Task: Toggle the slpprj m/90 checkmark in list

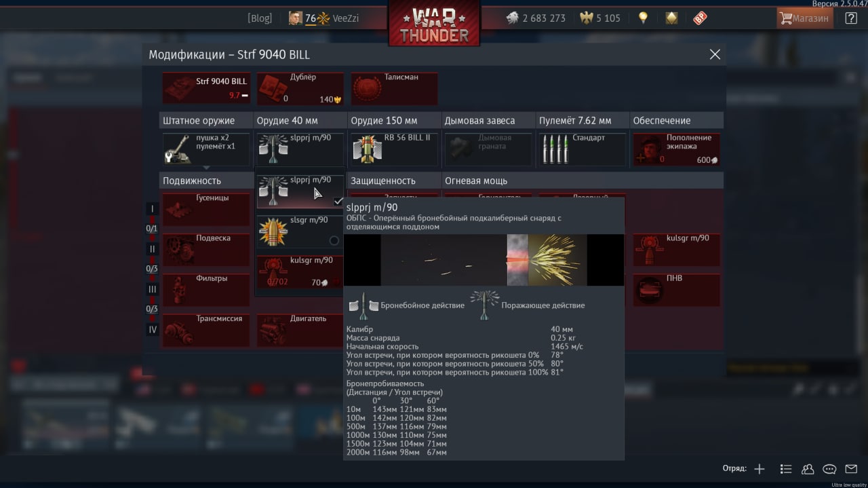Action: pos(338,201)
